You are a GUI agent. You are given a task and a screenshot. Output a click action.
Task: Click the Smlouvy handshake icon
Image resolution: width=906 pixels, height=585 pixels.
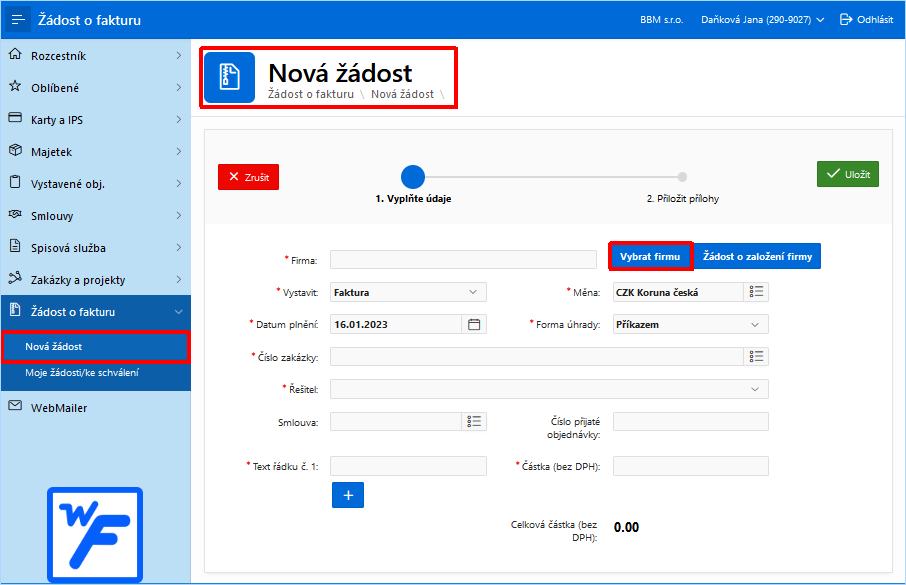(15, 214)
